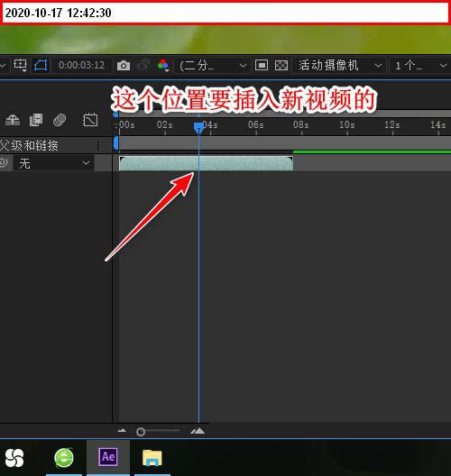Click the pinwheel start icon in taskbar
451x476 pixels.
[14, 458]
